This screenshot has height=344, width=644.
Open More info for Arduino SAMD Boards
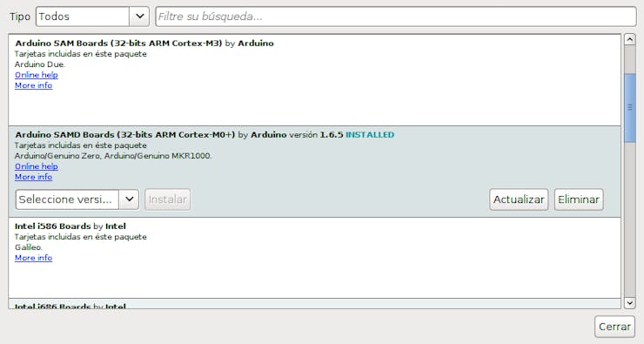34,177
